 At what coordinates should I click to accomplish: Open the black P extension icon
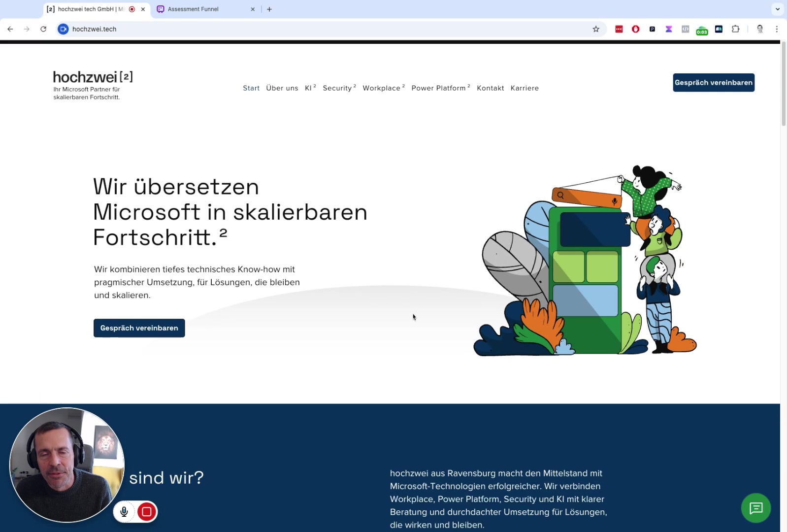point(652,29)
